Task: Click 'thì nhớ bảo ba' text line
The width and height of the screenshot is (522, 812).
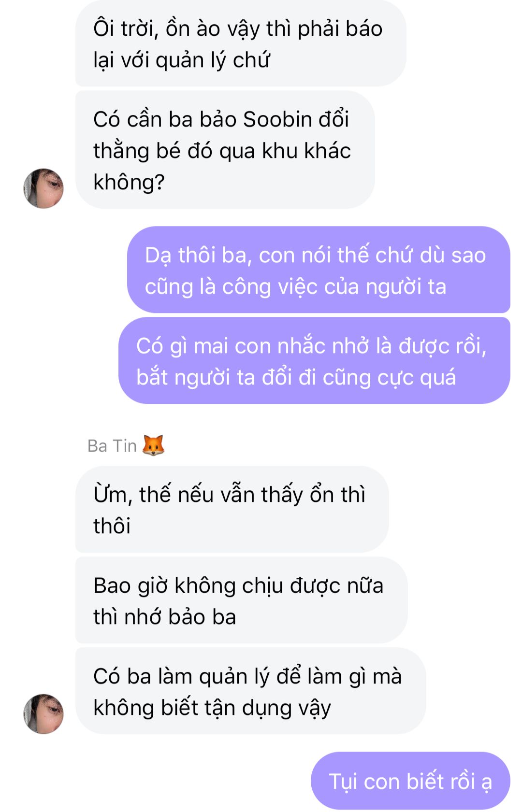Action: click(x=165, y=617)
